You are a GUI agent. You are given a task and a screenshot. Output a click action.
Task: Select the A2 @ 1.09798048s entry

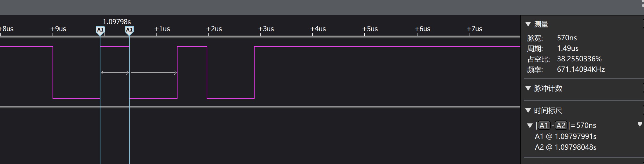565,147
